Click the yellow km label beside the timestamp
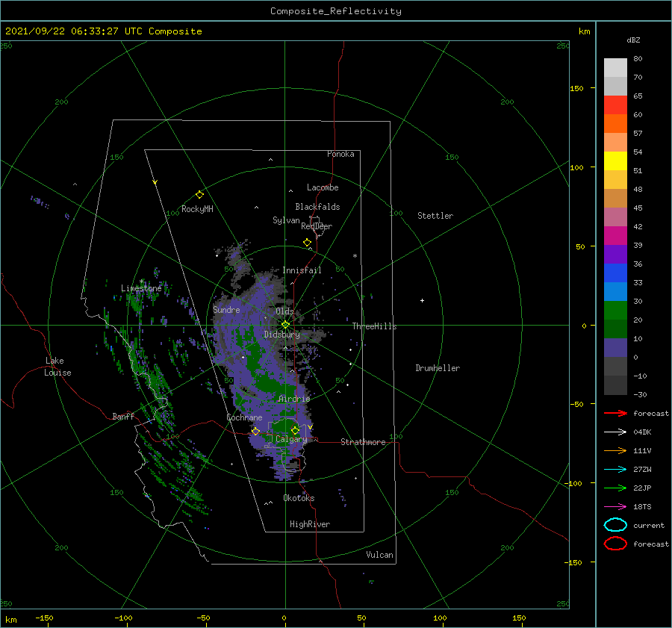This screenshot has height=628, width=672. [584, 31]
